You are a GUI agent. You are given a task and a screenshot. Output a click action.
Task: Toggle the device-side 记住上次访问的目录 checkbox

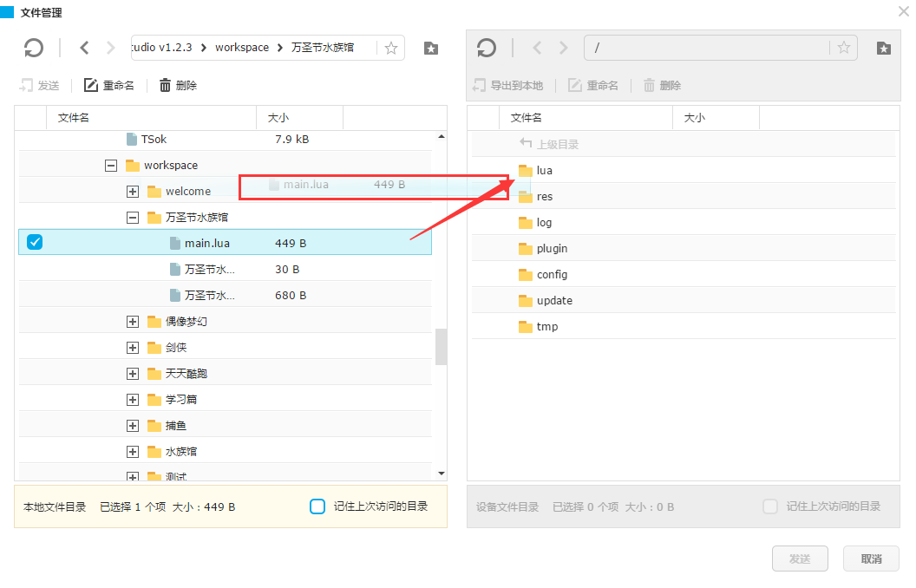(x=770, y=506)
